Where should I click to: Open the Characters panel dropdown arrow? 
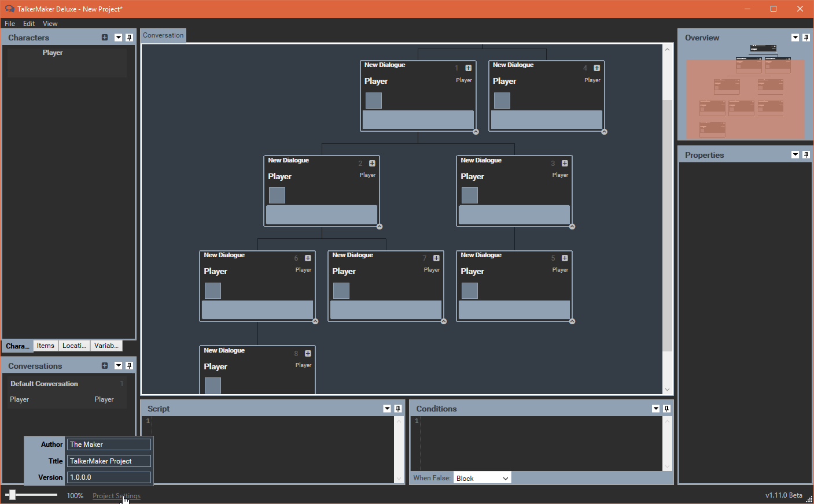[119, 38]
